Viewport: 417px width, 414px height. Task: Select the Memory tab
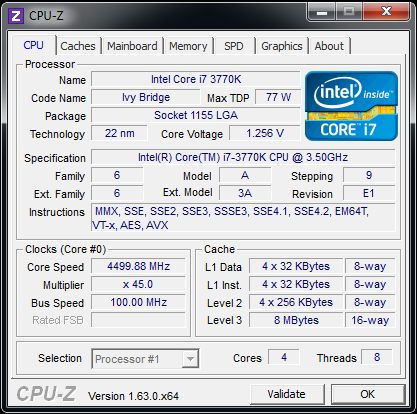point(188,46)
